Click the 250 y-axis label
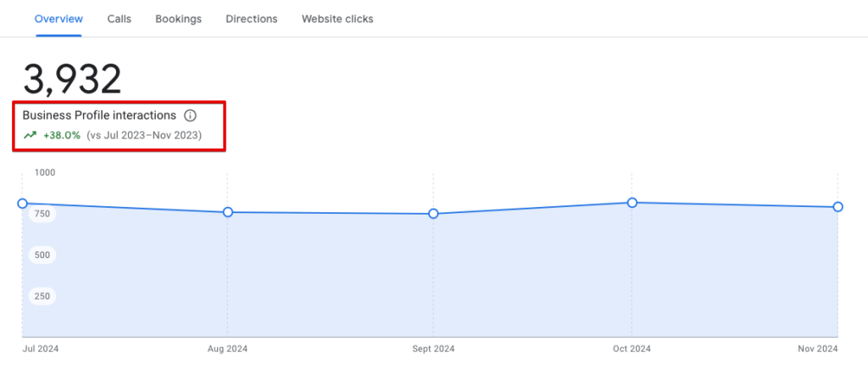Screen dimensions: 868x375 click(x=42, y=296)
